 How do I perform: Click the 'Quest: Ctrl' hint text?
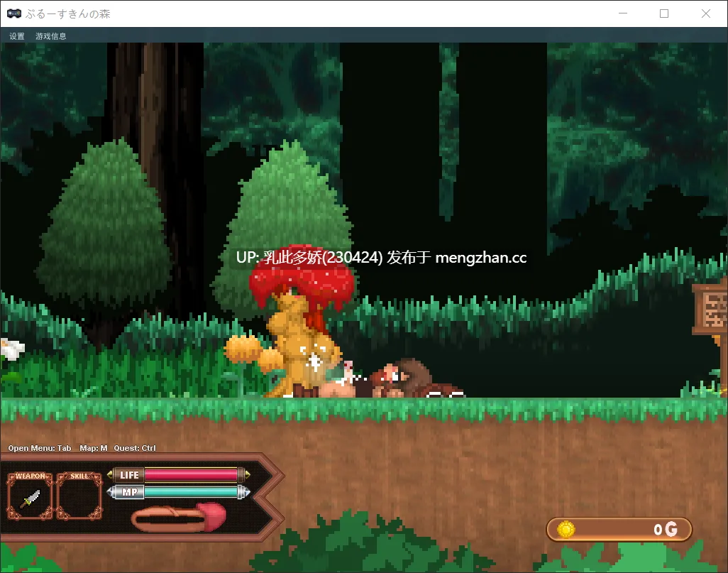pos(135,448)
